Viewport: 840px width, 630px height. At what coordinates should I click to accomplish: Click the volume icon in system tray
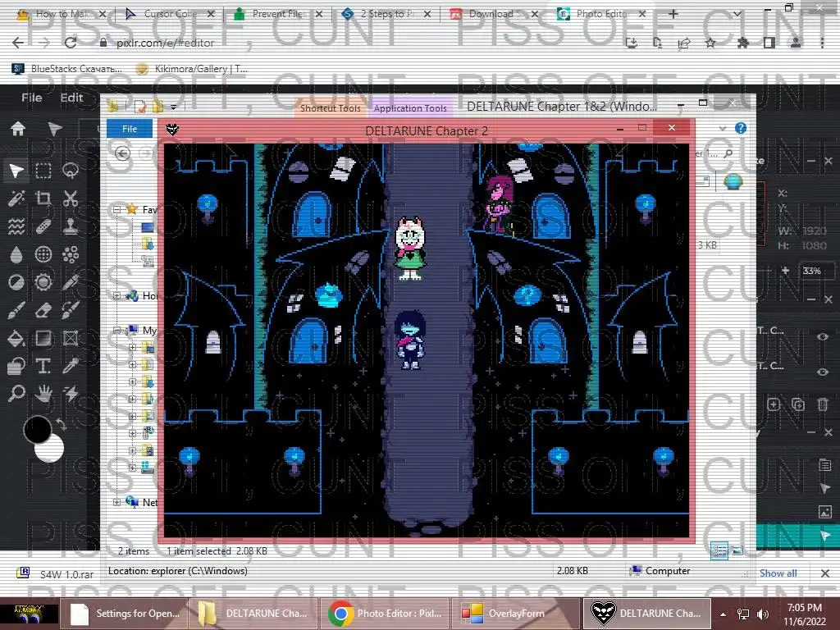[763, 614]
